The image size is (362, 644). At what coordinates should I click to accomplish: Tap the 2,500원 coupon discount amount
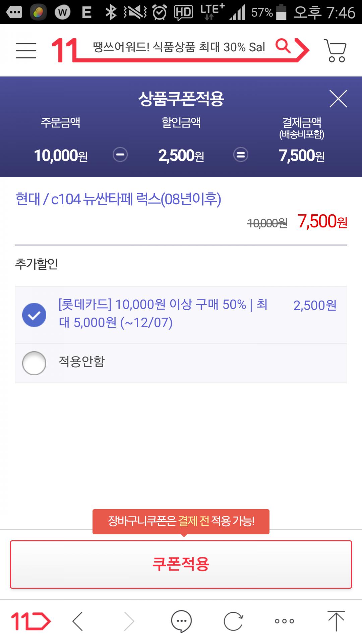[315, 306]
